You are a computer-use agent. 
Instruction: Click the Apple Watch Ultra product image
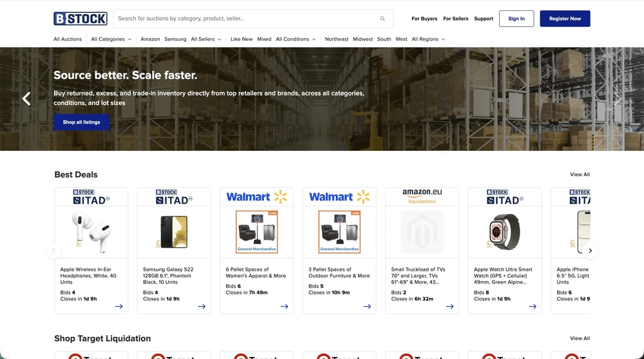click(505, 231)
